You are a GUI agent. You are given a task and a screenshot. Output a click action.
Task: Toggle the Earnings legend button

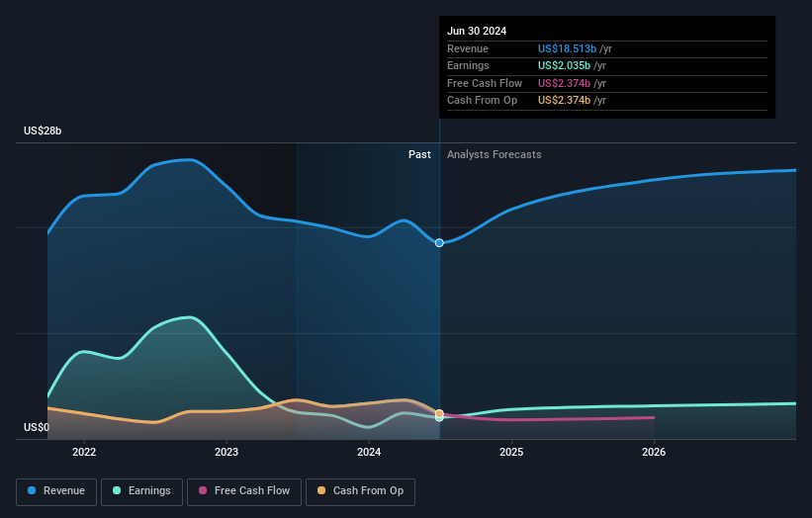click(141, 491)
